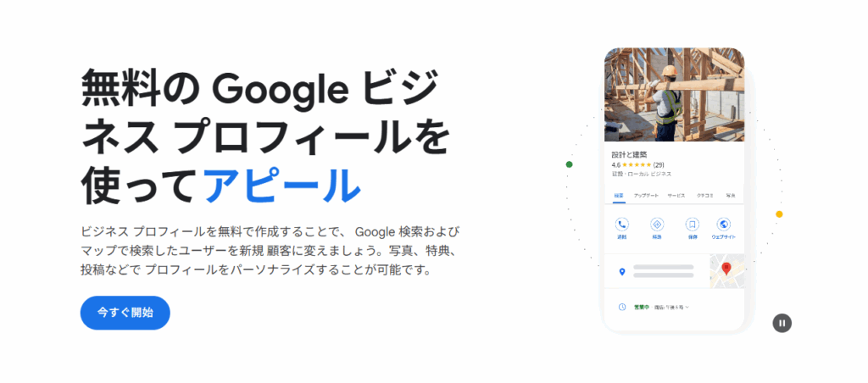Open the クチコミ reviews tab
Viewport: 868px width, 383px height.
pyautogui.click(x=704, y=196)
